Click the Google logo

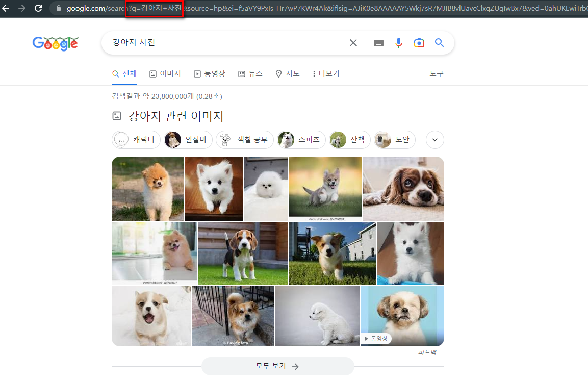coord(55,43)
